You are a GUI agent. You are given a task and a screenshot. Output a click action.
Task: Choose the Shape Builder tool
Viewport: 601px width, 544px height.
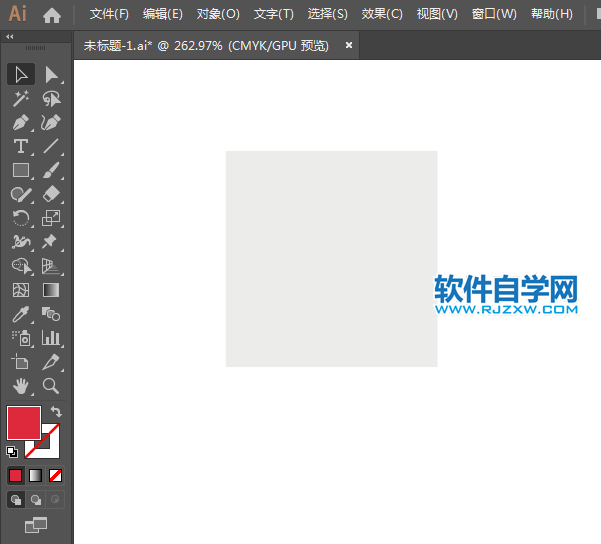(21, 266)
